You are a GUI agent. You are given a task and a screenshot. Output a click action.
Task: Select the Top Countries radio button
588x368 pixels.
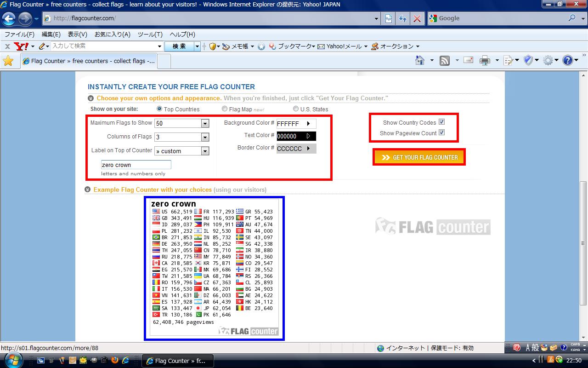point(159,109)
